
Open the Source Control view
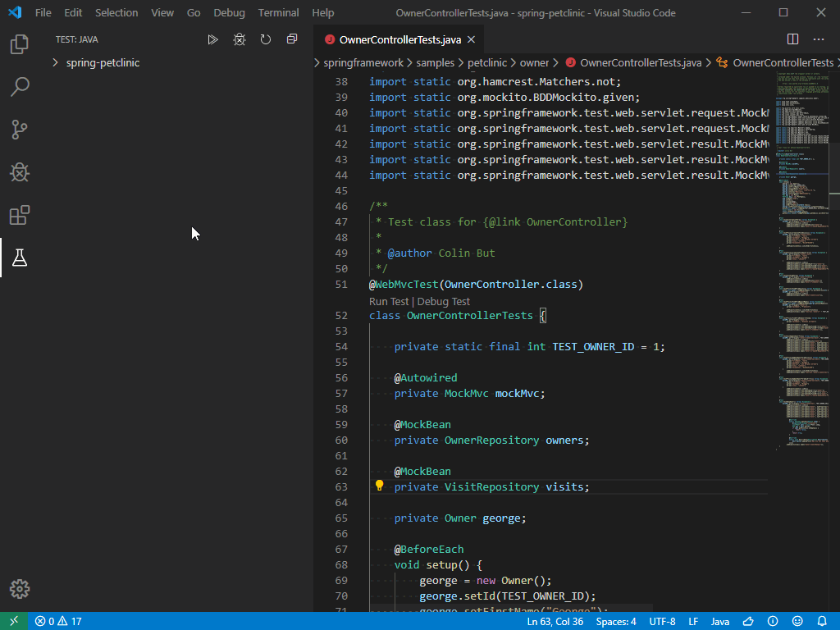pyautogui.click(x=20, y=130)
